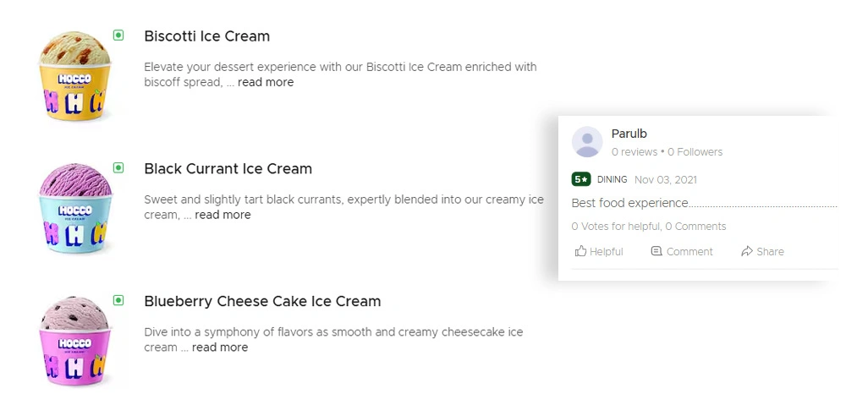This screenshot has width=868, height=394.
Task: Click the Share arrow icon
Action: (747, 251)
